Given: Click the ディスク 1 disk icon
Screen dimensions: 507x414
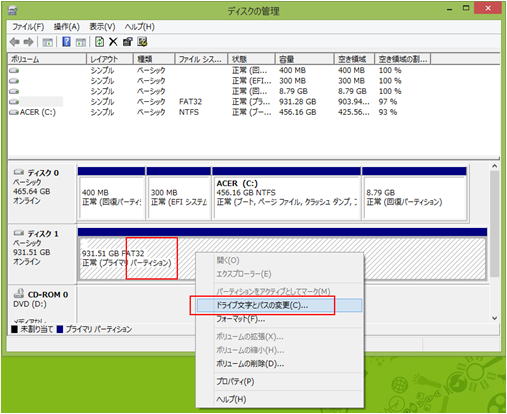Looking at the screenshot, I should (19, 233).
